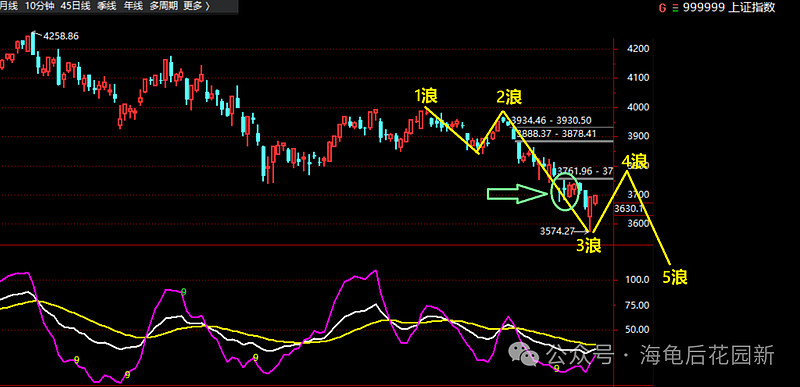Open the three-line menu icon beside G
Viewport: 800px width, 387px height.
676,8
